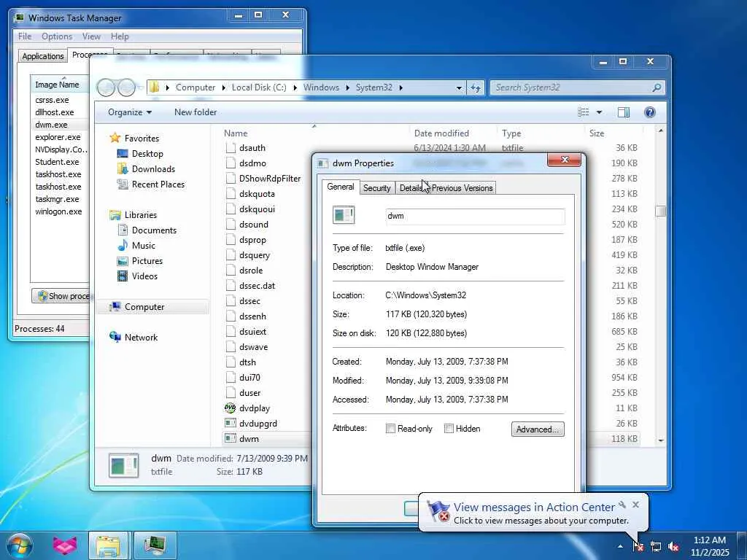Image resolution: width=747 pixels, height=560 pixels.
Task: Select Network icon in navigation pane
Action: [x=115, y=337]
